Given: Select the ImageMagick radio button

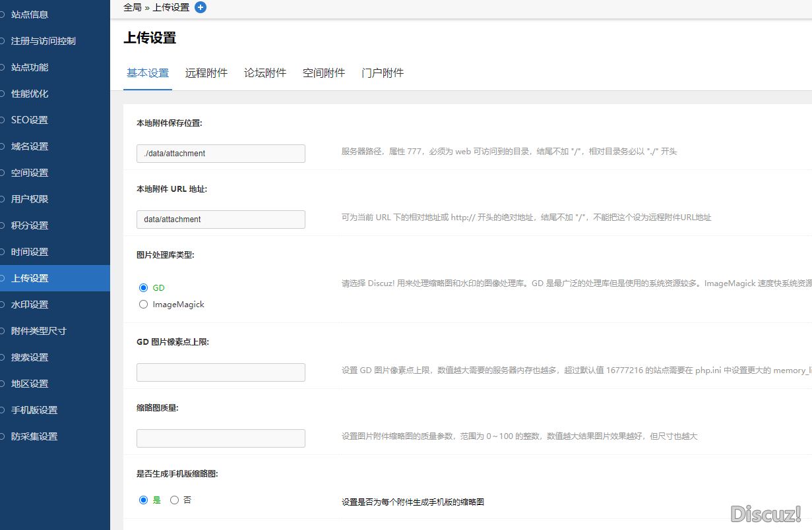Looking at the screenshot, I should pos(143,305).
